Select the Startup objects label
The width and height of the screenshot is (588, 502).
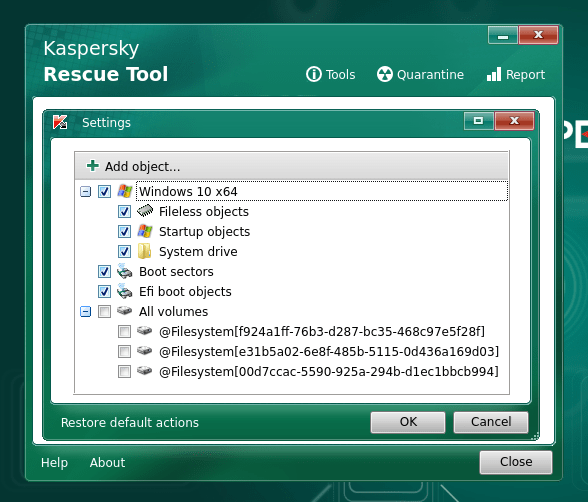[204, 231]
